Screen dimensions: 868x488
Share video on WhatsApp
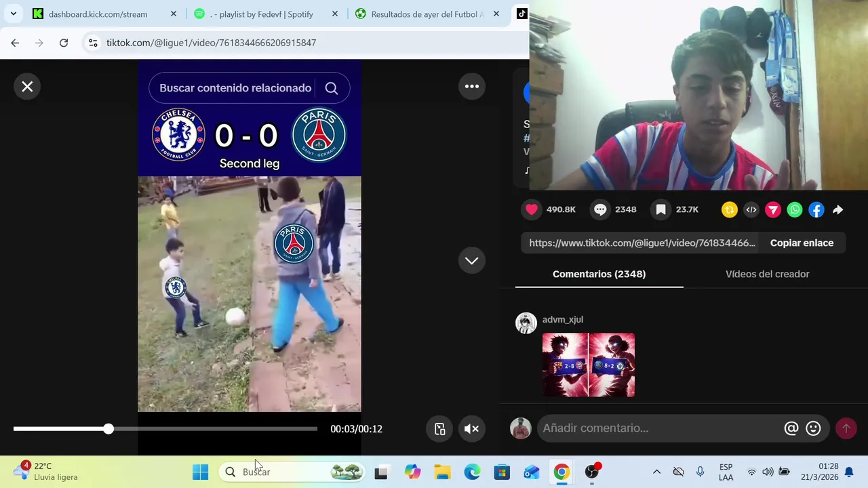(x=795, y=210)
